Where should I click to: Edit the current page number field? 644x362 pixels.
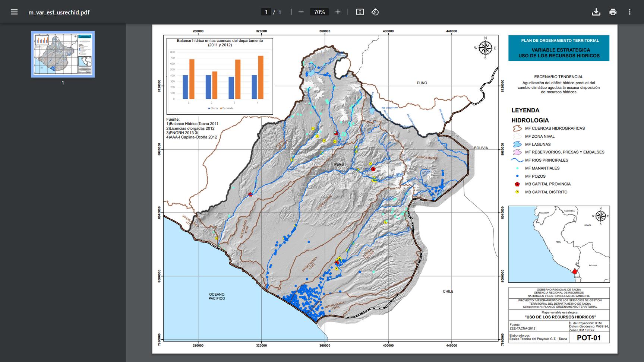pos(266,12)
